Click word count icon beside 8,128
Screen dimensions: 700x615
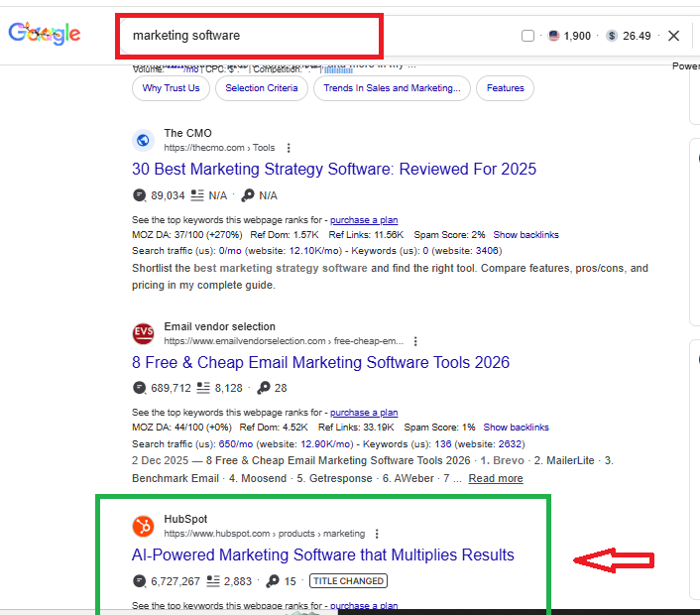click(x=203, y=388)
